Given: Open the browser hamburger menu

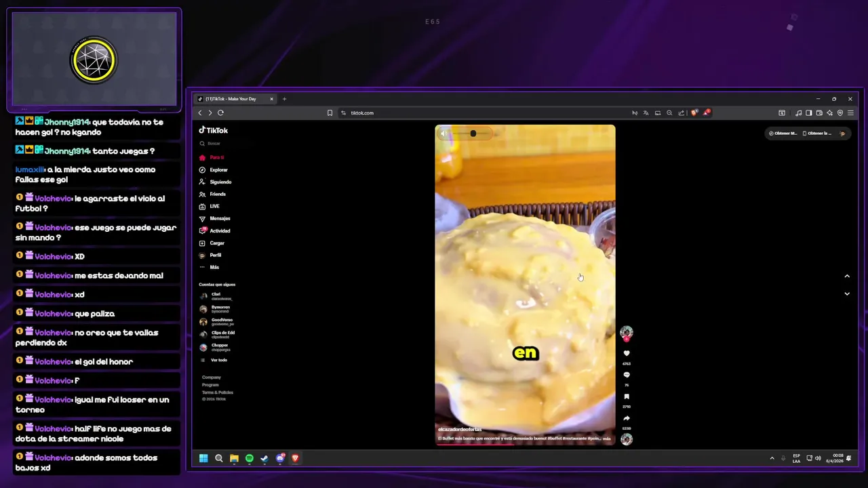Looking at the screenshot, I should click(x=850, y=113).
